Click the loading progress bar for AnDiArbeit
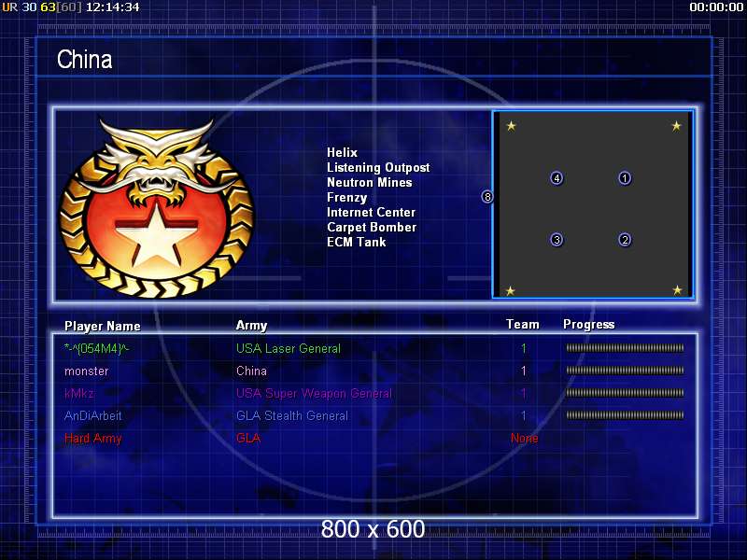 pos(625,415)
